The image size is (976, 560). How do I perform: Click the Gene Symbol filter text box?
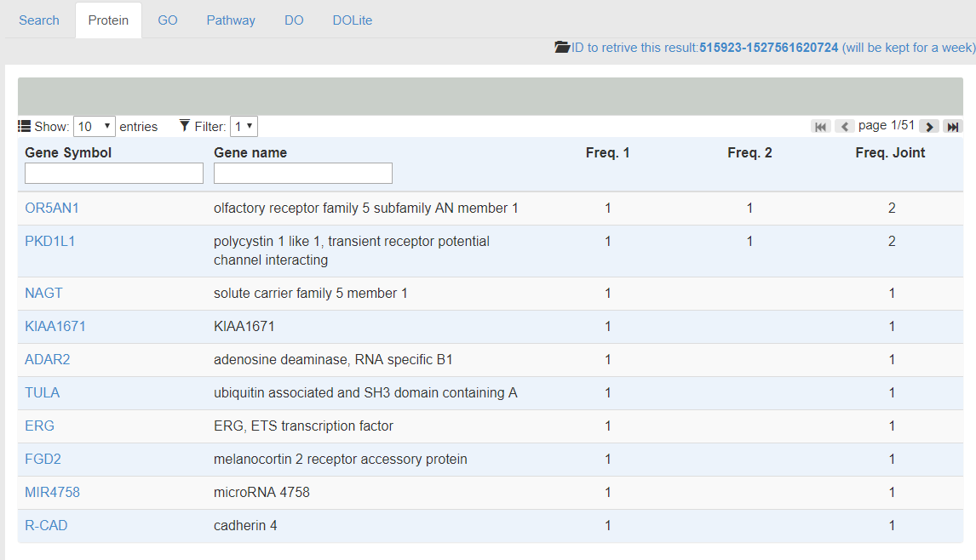[114, 174]
